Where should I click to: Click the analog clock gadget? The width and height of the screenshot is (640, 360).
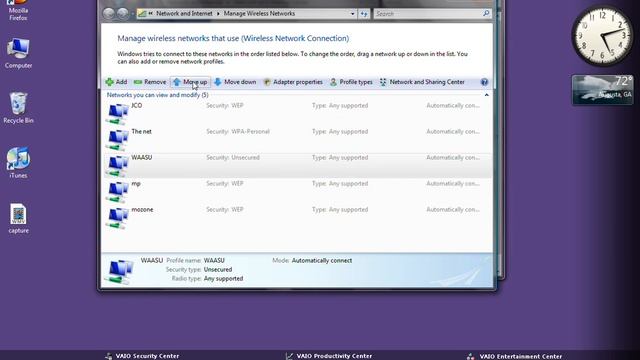coord(602,36)
